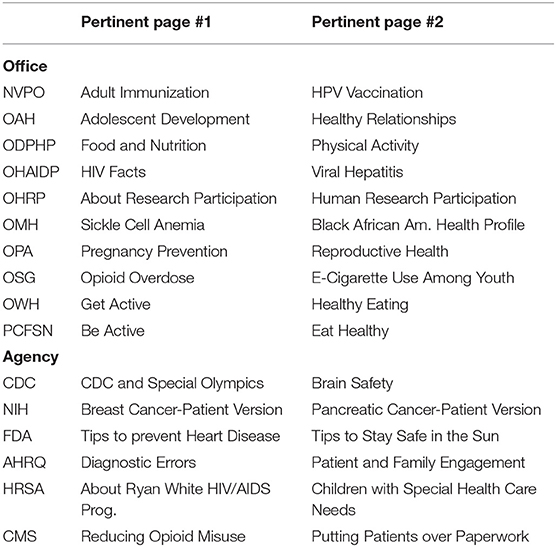Click the 'Pertinent page #1' column header
The width and height of the screenshot is (556, 547).
click(x=146, y=22)
